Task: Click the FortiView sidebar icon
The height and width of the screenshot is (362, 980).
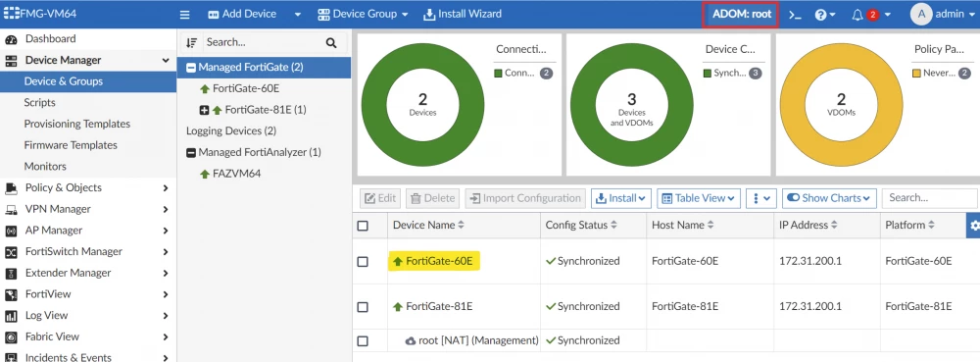Action: tap(11, 294)
